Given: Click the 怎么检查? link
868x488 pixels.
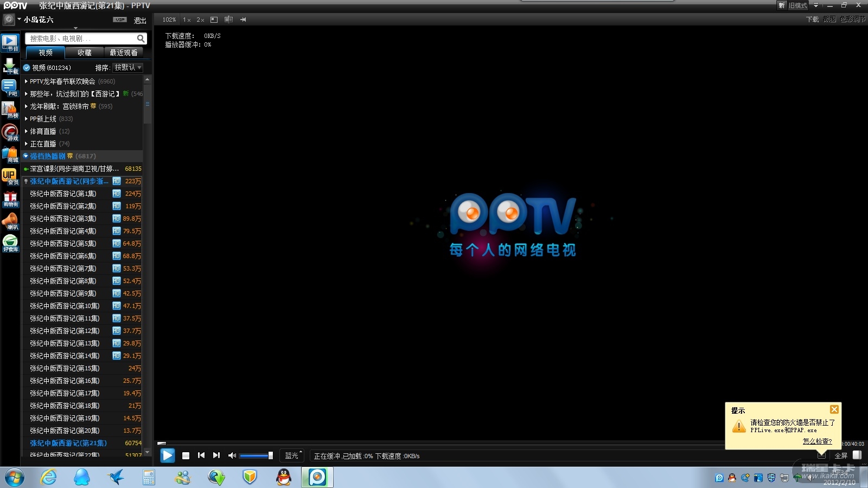Looking at the screenshot, I should click(x=817, y=441).
